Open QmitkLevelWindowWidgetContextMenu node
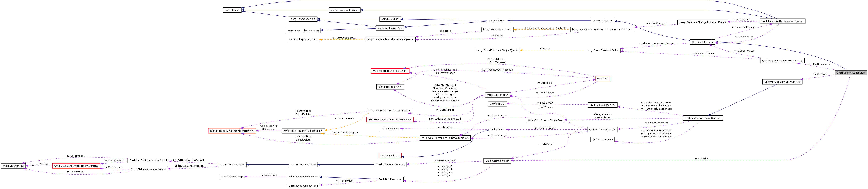Screen dimensions: 868x189 pos(76,166)
